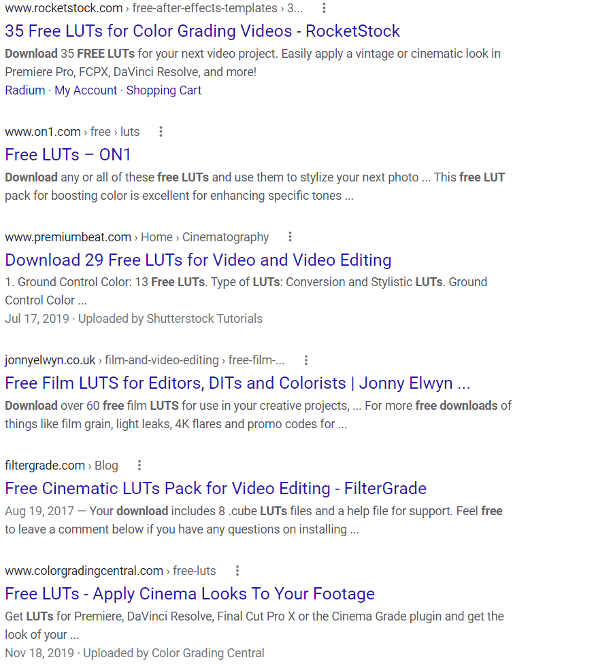Screen dimensions: 614x664
Task: Open 'Download 29 Free LUTs for Video' result
Action: click(198, 260)
